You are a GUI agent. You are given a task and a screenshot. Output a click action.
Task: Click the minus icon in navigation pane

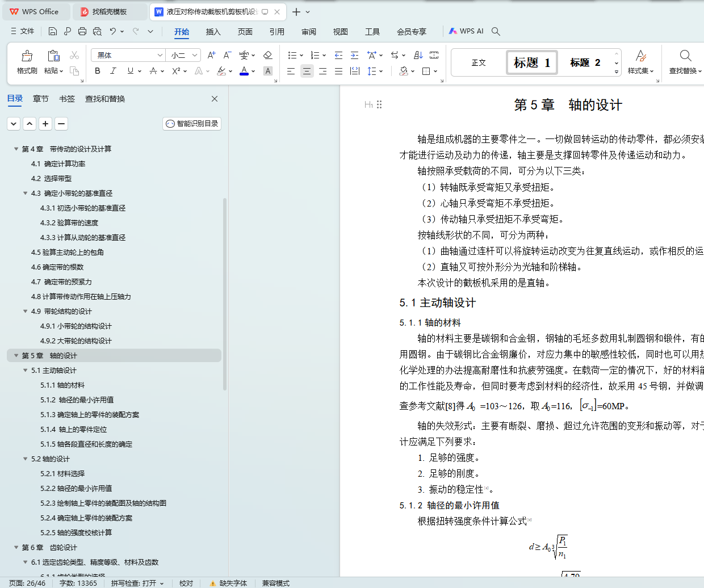click(61, 123)
